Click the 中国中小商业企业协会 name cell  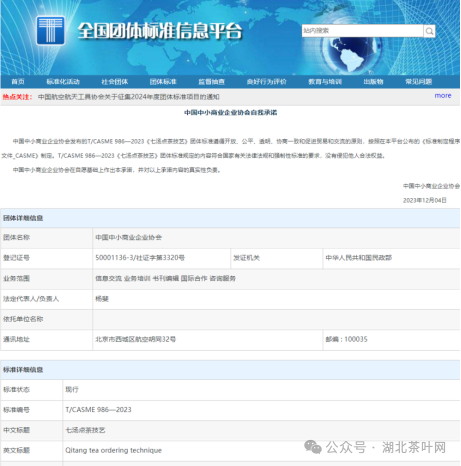click(276, 238)
